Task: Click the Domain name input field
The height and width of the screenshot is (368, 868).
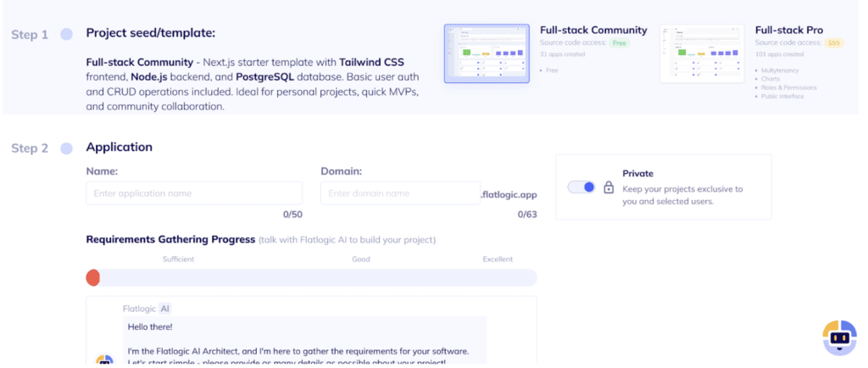Action: point(400,193)
